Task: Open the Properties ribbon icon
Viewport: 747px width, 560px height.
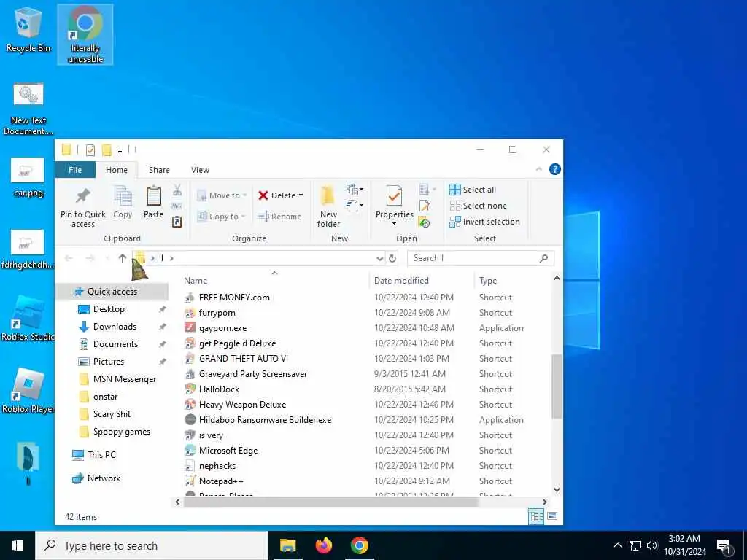Action: pos(394,195)
